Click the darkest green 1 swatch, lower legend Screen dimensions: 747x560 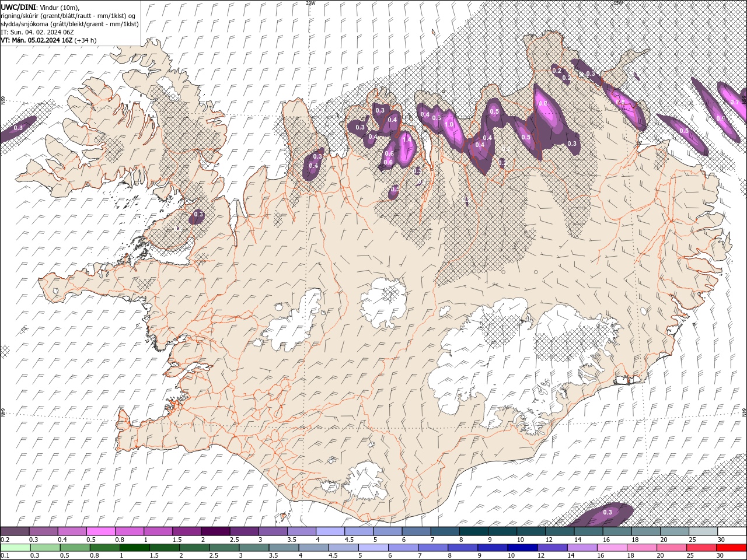pyautogui.click(x=135, y=548)
